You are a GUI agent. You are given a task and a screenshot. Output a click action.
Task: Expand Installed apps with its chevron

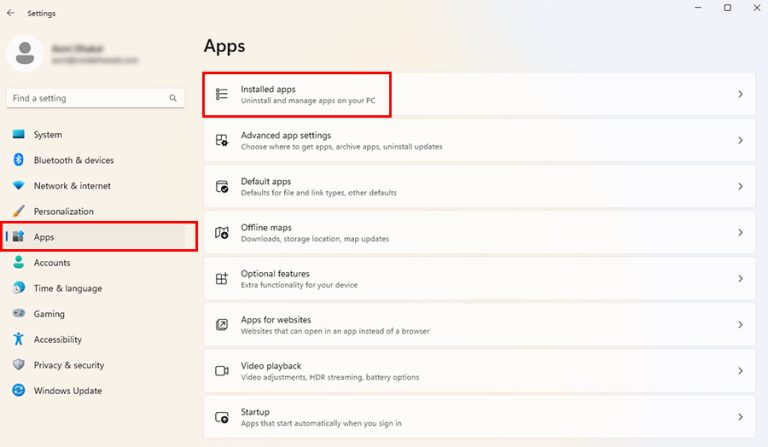tap(740, 94)
